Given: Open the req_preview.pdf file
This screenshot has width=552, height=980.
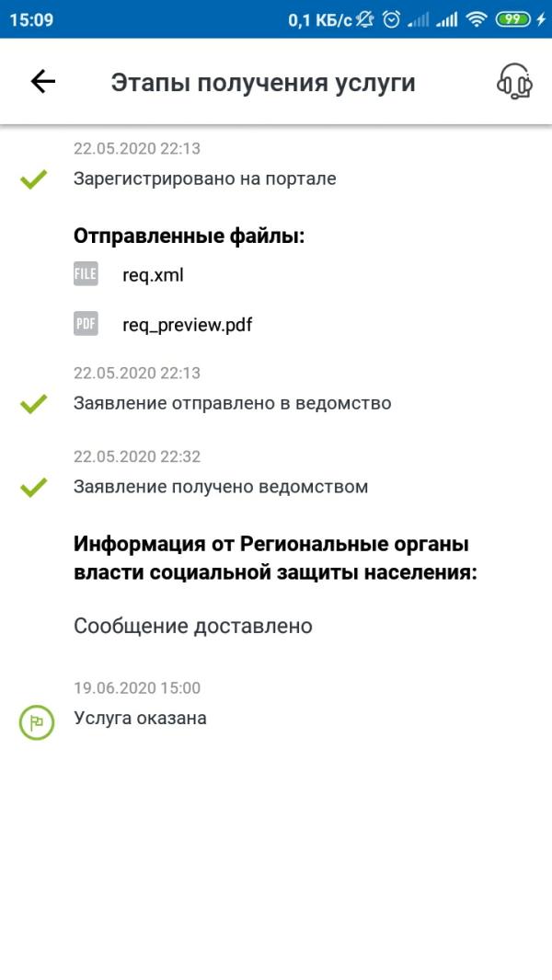Looking at the screenshot, I should [x=187, y=324].
